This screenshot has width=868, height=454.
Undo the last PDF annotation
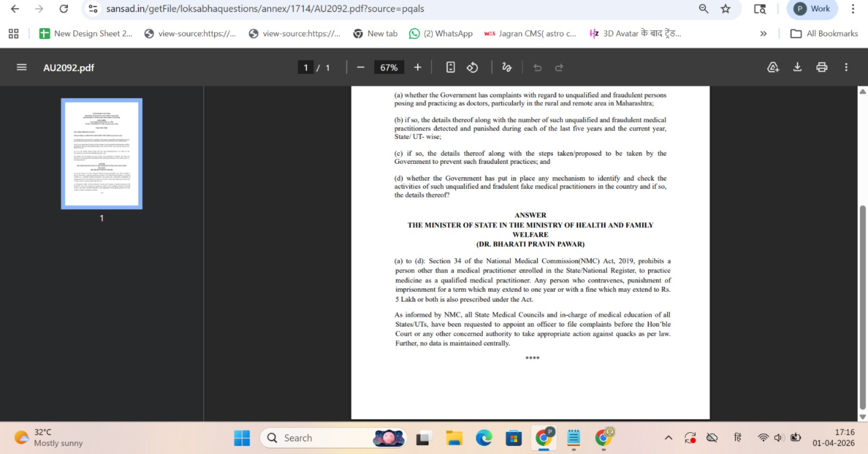(x=538, y=67)
